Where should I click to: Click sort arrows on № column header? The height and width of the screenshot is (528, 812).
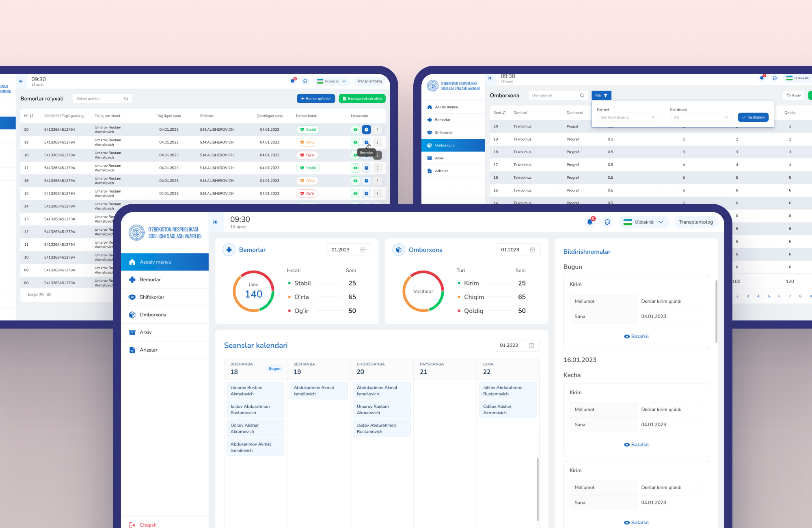[31, 116]
